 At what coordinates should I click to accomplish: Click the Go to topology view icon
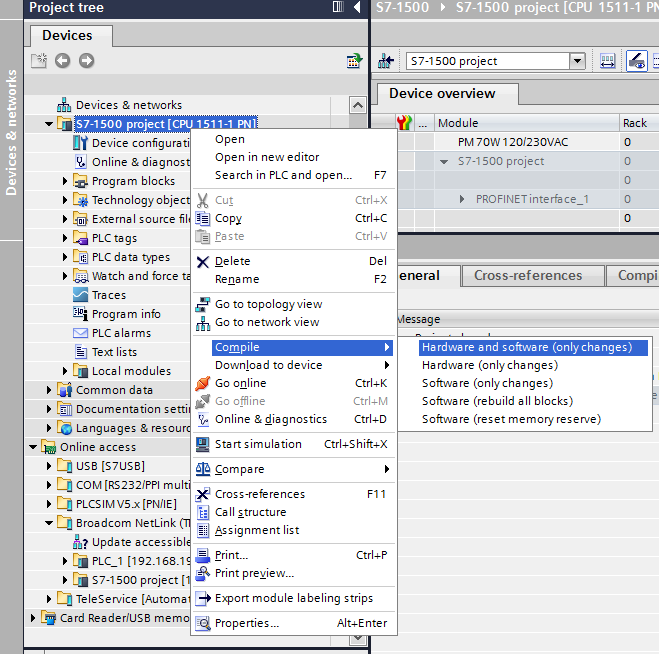[x=203, y=304]
